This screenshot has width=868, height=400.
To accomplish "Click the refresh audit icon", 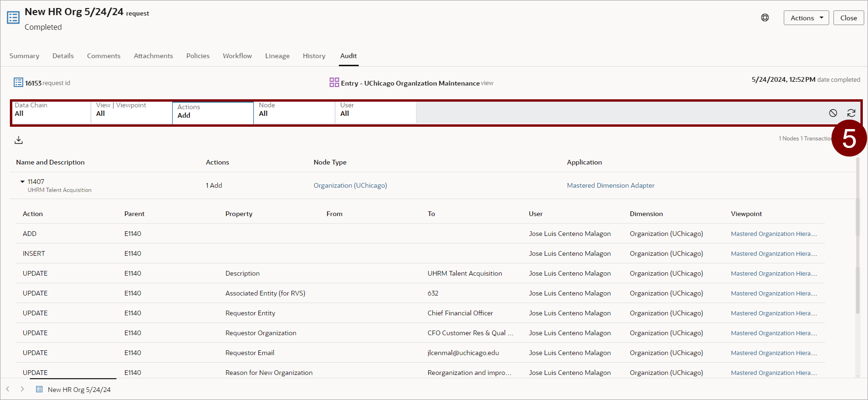I will (x=851, y=113).
